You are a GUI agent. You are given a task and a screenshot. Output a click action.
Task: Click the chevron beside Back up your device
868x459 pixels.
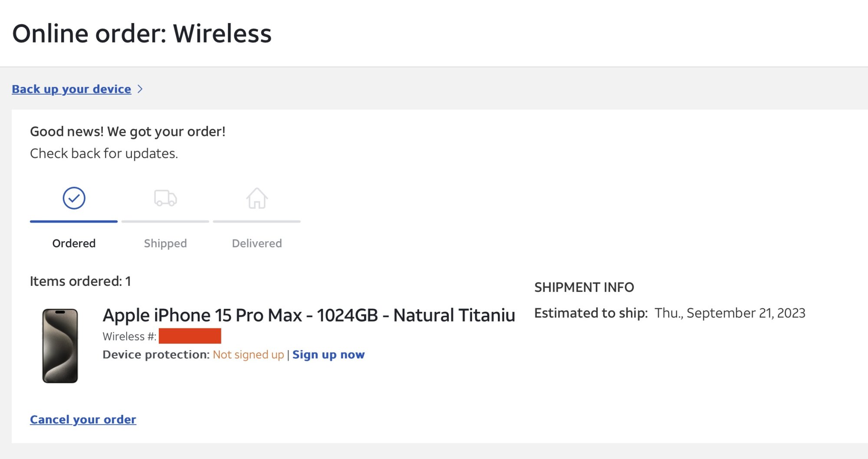click(x=140, y=89)
